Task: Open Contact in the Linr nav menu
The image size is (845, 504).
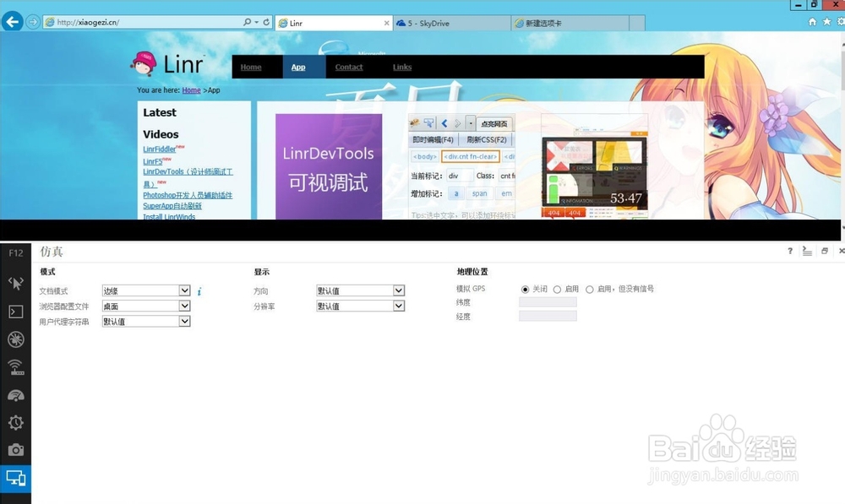Action: pos(349,68)
